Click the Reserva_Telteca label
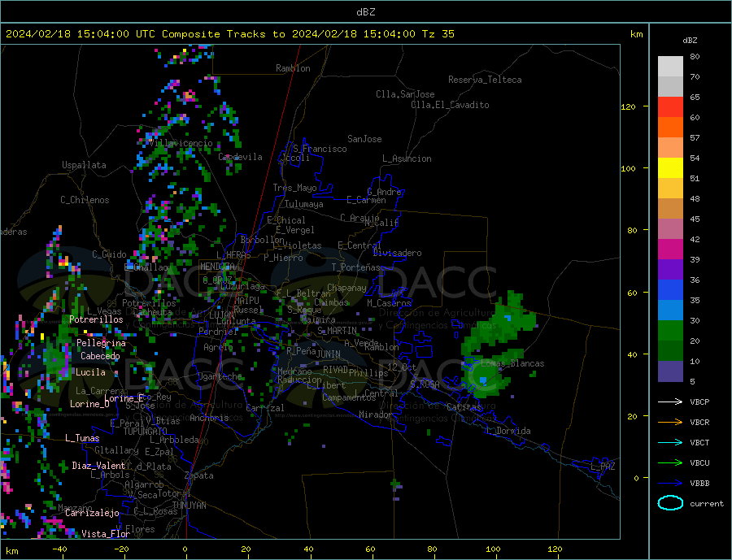 point(485,80)
